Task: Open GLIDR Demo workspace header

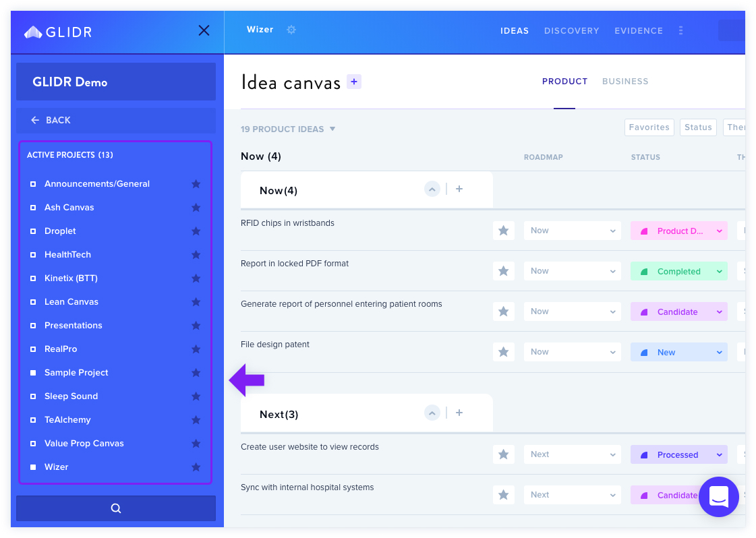Action: click(116, 82)
